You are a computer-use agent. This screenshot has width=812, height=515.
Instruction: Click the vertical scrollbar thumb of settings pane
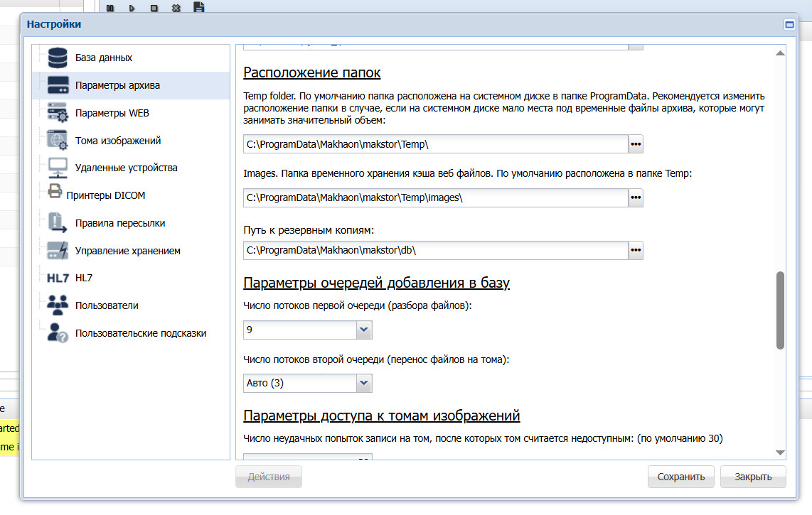(x=780, y=310)
